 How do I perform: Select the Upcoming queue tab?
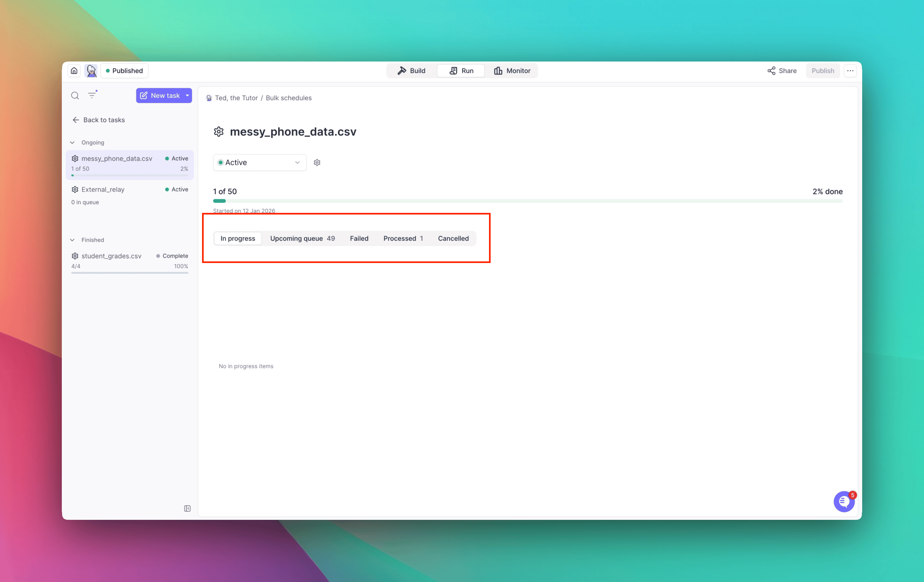(x=302, y=238)
